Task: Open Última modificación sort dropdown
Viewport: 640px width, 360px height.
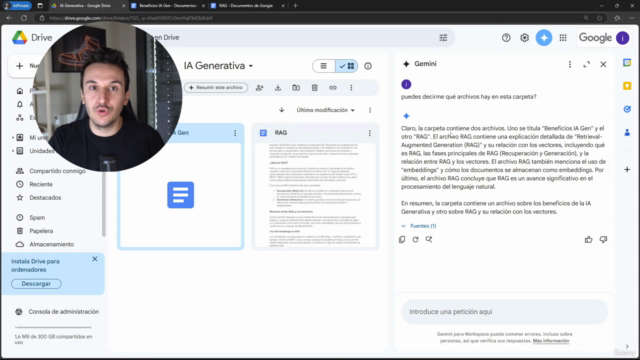Action: (325, 110)
